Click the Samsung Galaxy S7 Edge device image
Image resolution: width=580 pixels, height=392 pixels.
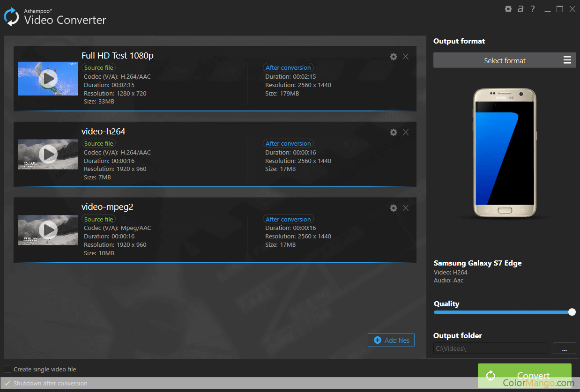(x=505, y=153)
